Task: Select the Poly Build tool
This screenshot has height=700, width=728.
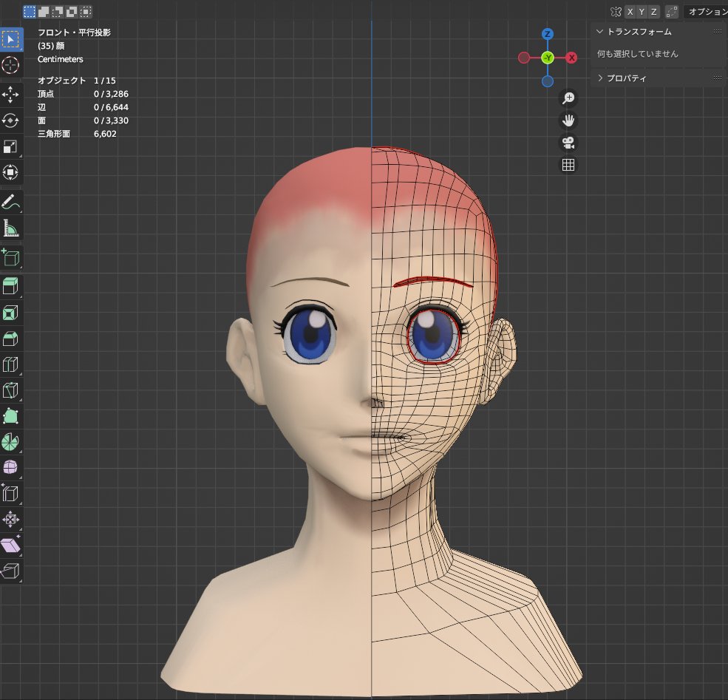Action: tap(10, 416)
